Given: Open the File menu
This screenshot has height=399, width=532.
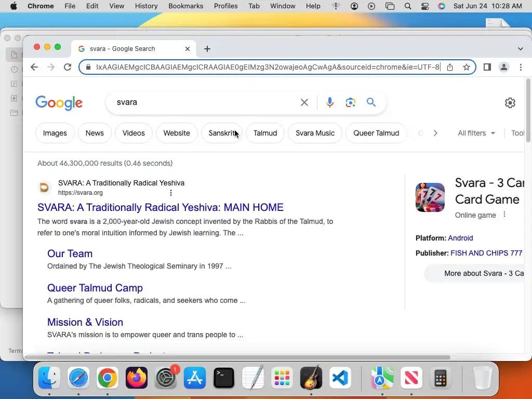Looking at the screenshot, I should [x=70, y=6].
